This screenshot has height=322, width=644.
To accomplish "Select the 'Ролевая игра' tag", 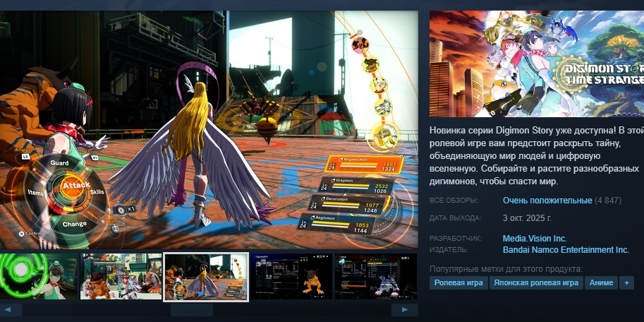I will pos(458,282).
